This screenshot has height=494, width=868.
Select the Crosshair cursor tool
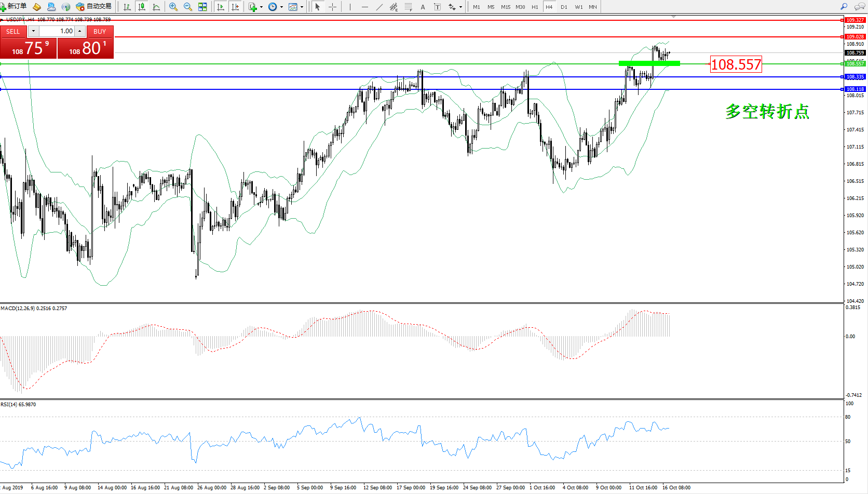point(332,7)
